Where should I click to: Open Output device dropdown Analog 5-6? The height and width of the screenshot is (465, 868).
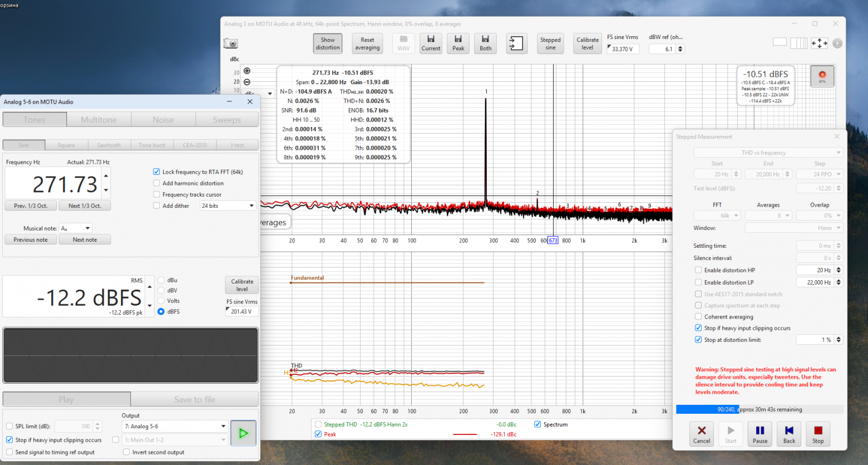point(175,427)
